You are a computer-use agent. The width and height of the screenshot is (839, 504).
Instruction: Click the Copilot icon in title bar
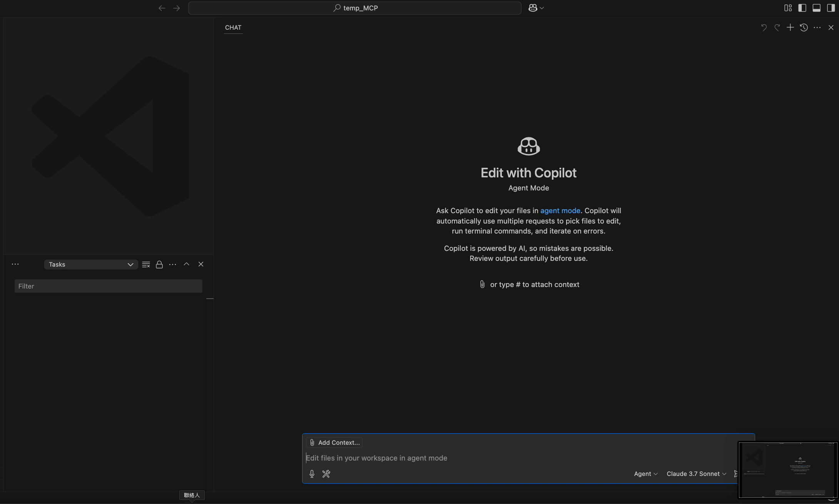click(x=533, y=8)
